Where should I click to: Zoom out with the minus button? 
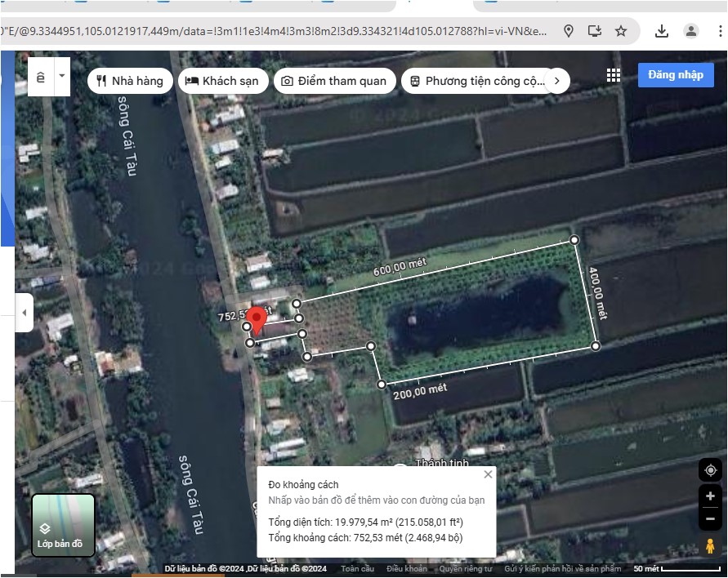tap(710, 518)
